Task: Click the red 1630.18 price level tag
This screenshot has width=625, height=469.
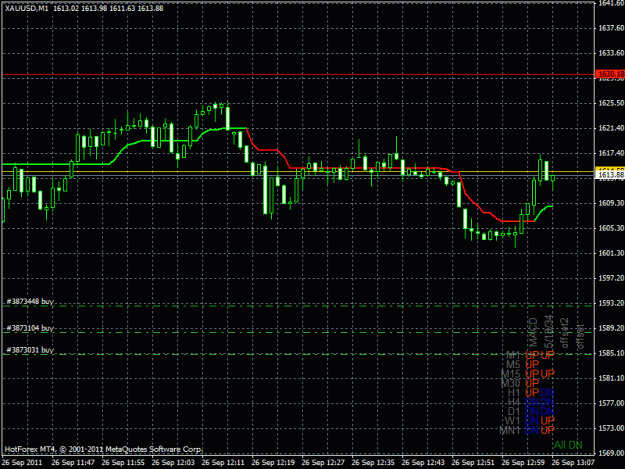Action: tap(610, 74)
